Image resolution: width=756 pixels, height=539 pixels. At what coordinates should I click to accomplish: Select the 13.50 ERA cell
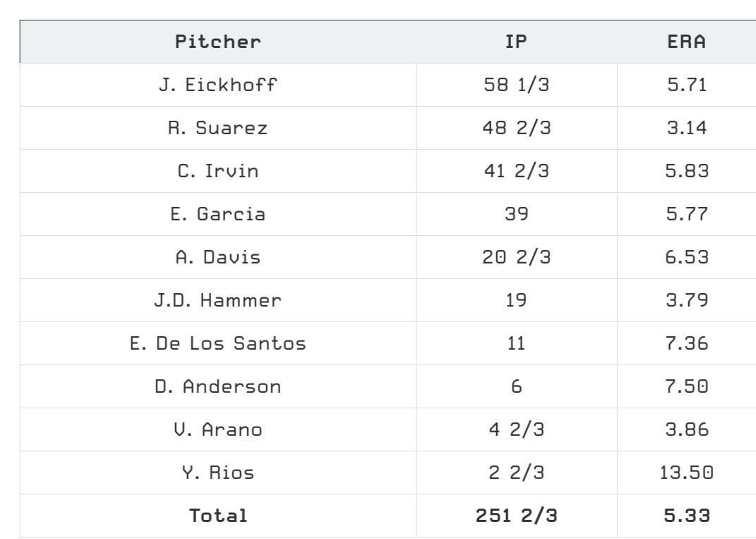coord(687,473)
